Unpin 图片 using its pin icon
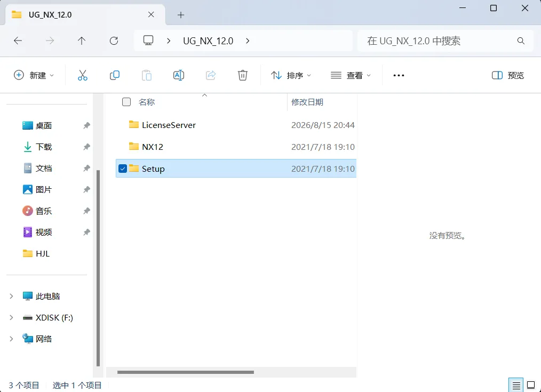The width and height of the screenshot is (541, 392). 86,190
